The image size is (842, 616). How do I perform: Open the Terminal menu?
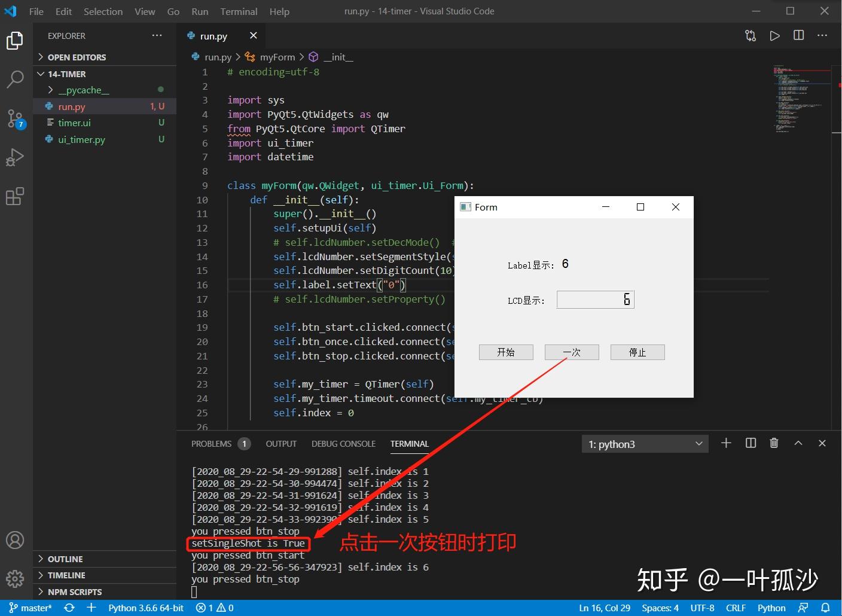(x=239, y=11)
